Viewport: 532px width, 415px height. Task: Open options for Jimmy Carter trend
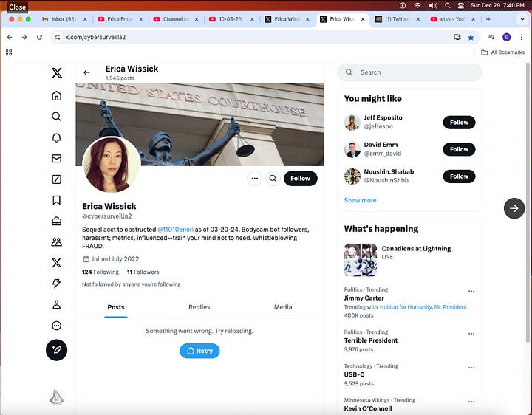(471, 291)
